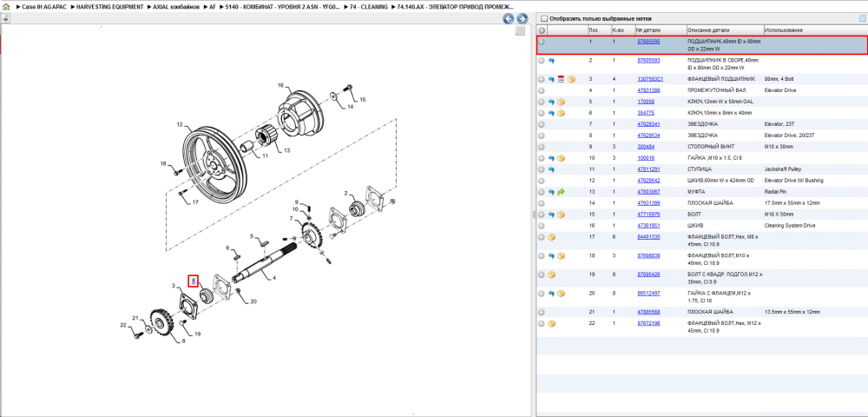The width and height of the screenshot is (868, 417).
Task: Click МУФТА description text
Action: pyautogui.click(x=696, y=192)
